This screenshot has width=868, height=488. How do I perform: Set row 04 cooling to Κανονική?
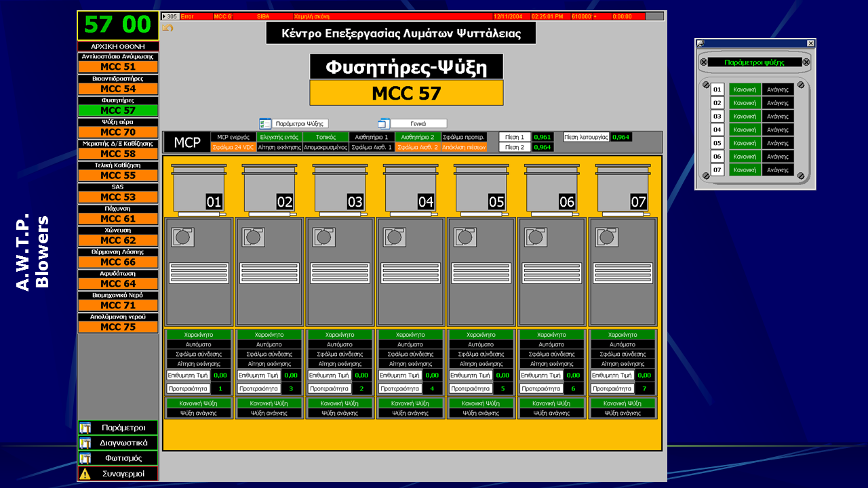pos(745,129)
